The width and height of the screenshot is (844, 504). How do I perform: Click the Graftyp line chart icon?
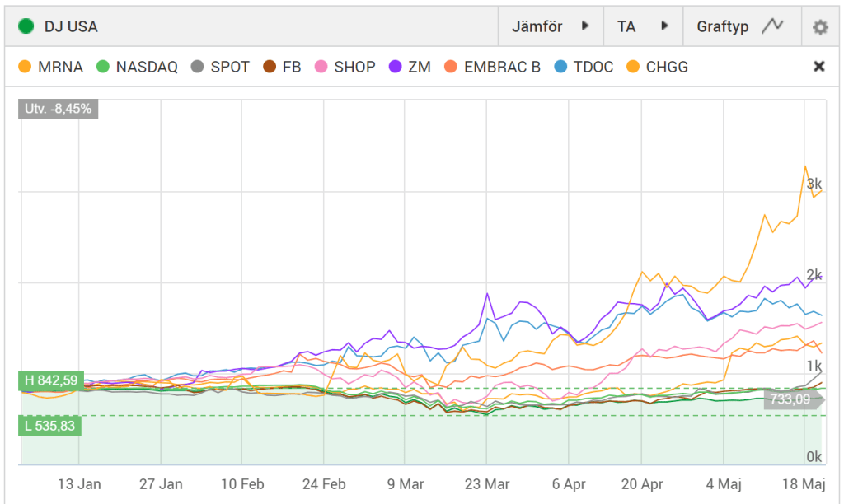pos(772,26)
